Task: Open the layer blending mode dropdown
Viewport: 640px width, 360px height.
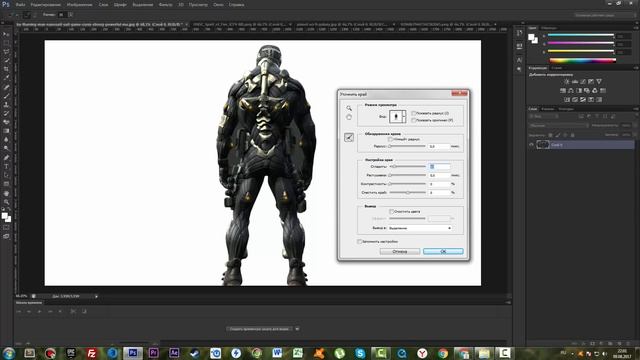Action: (558, 126)
